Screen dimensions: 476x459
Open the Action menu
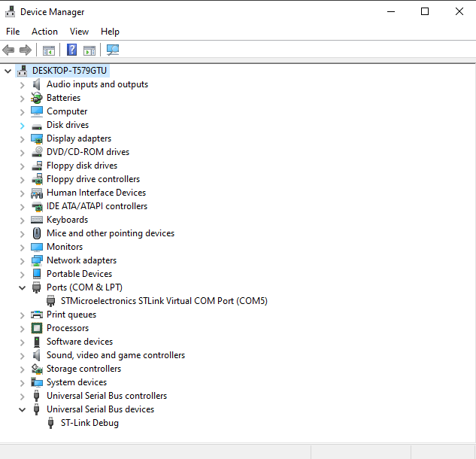[44, 32]
